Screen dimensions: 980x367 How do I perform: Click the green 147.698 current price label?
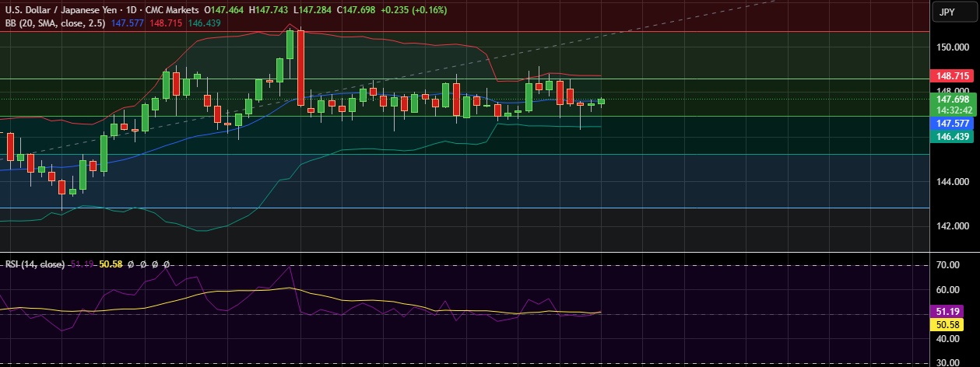[952, 100]
